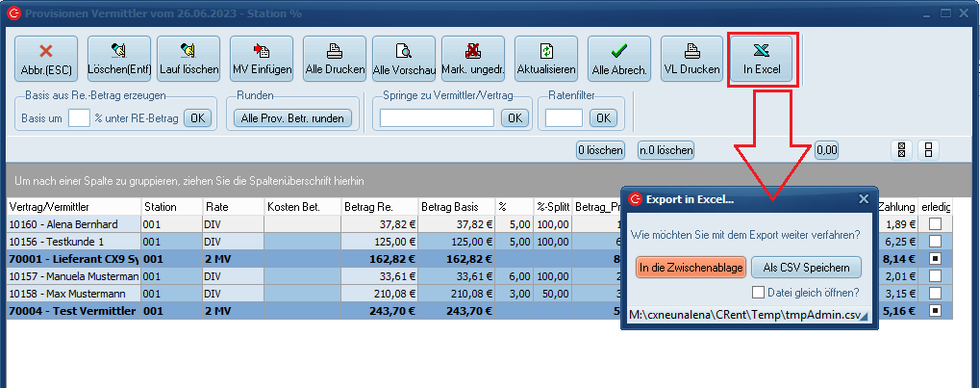Click the deselect-all checkboxes icon
This screenshot has height=388, width=980.
point(928,150)
